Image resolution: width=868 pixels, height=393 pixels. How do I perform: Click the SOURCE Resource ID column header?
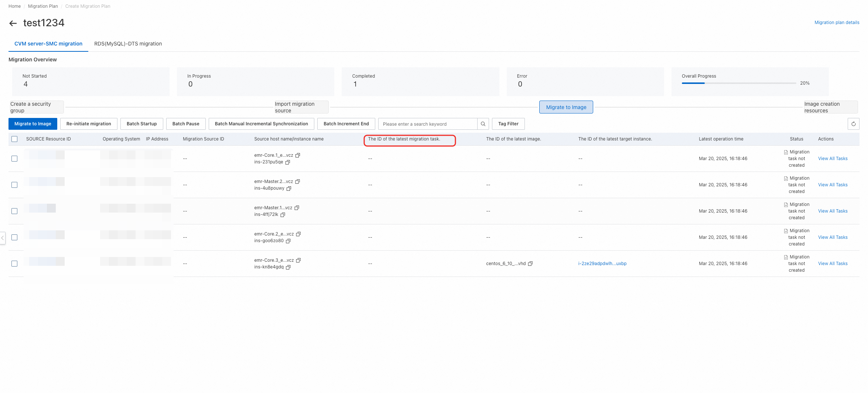48,139
